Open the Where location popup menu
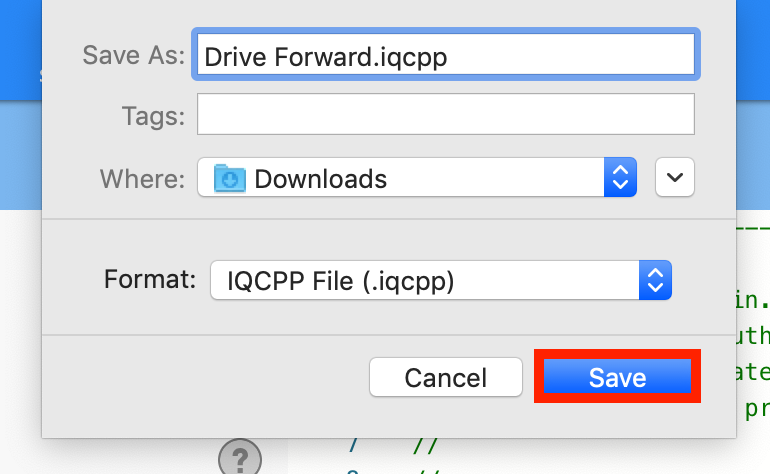The height and width of the screenshot is (474, 770). pyautogui.click(x=417, y=177)
